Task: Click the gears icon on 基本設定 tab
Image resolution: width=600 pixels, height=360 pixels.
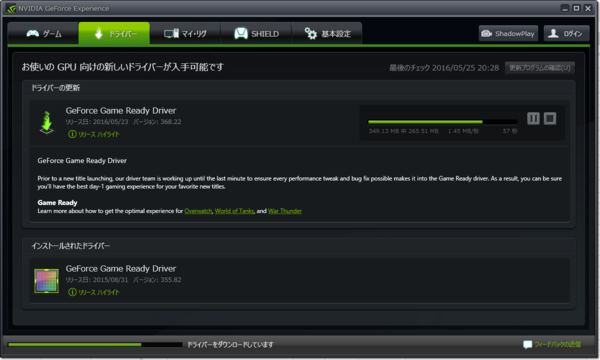Action: (311, 34)
